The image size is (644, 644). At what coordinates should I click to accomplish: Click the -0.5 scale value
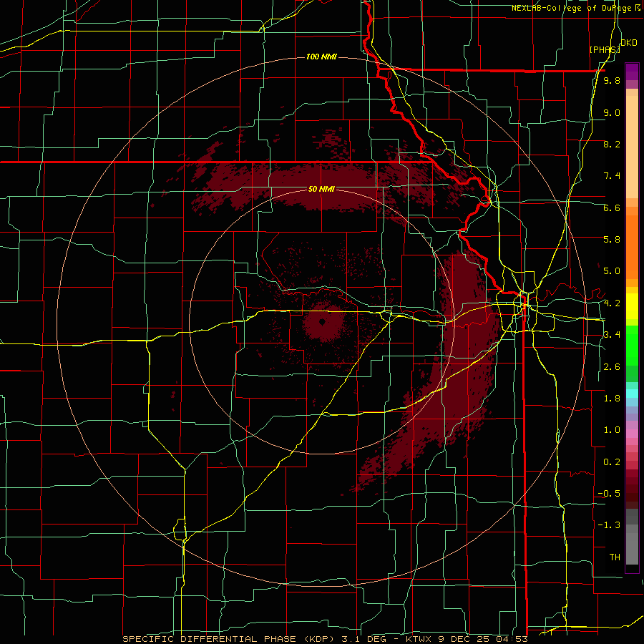(x=609, y=494)
